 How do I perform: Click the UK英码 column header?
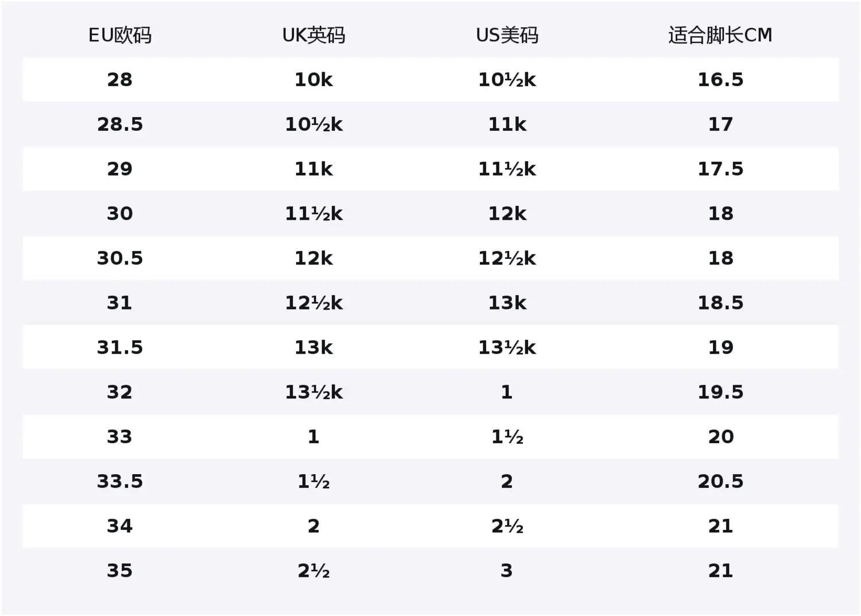click(x=313, y=36)
